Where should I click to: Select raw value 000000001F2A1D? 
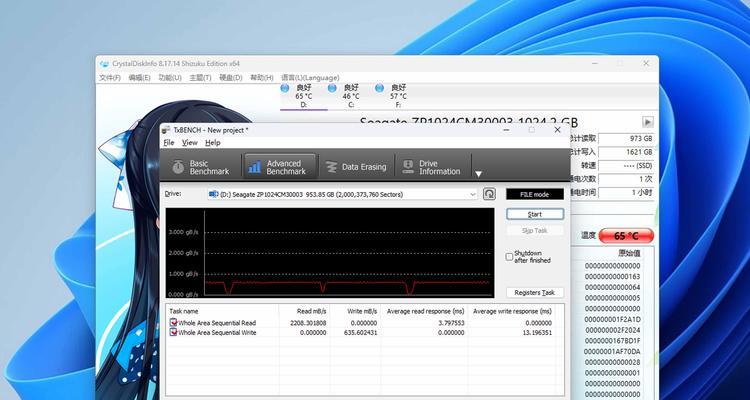click(612, 319)
